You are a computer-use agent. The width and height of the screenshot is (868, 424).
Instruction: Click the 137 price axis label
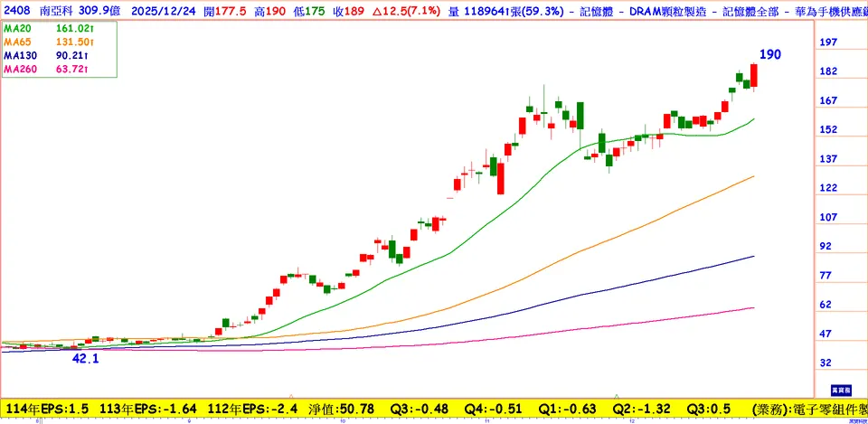(828, 159)
